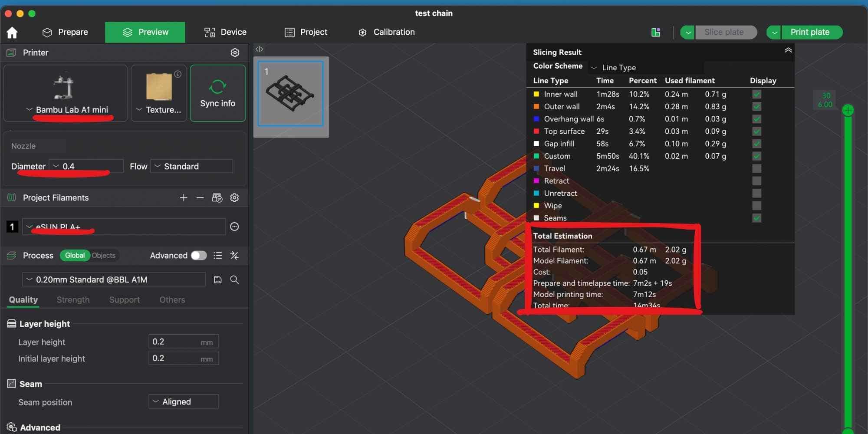Open the Flow Standard dropdown
Viewport: 868px width, 434px height.
coord(192,166)
